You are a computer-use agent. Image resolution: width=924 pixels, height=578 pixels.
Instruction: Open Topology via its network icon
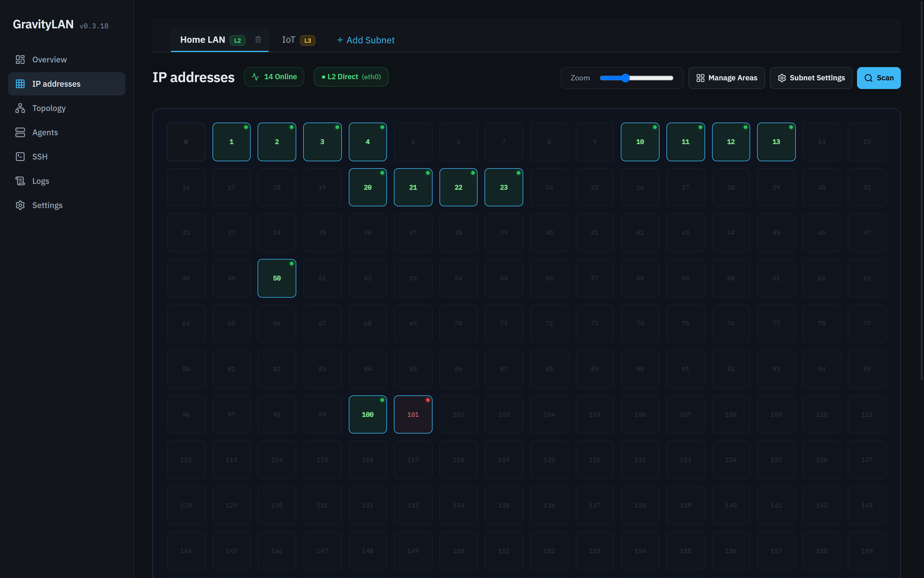click(20, 108)
